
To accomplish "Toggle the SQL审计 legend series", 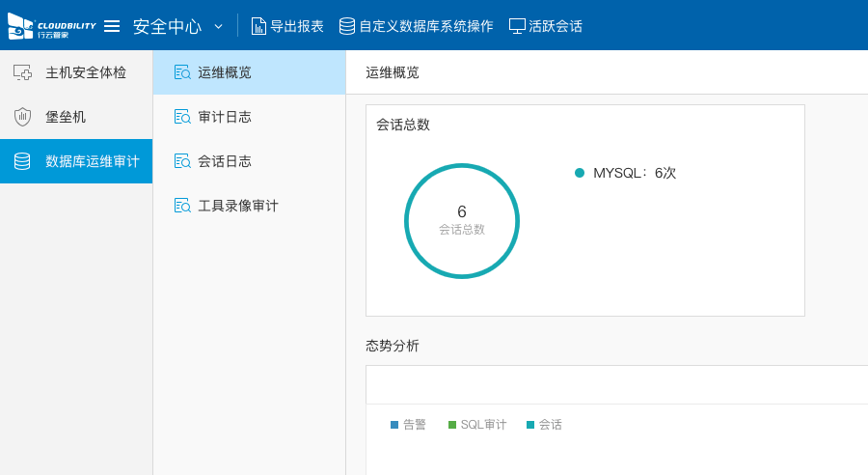I will [x=477, y=425].
